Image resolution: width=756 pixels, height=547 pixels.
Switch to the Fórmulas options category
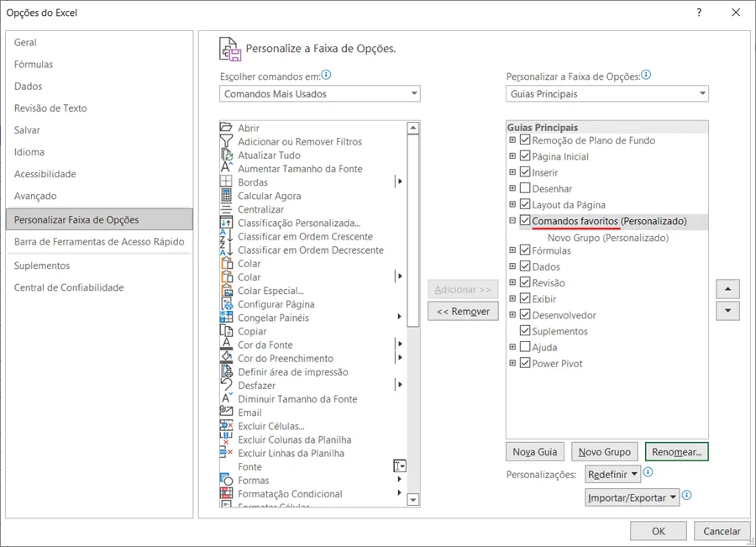pyautogui.click(x=34, y=64)
